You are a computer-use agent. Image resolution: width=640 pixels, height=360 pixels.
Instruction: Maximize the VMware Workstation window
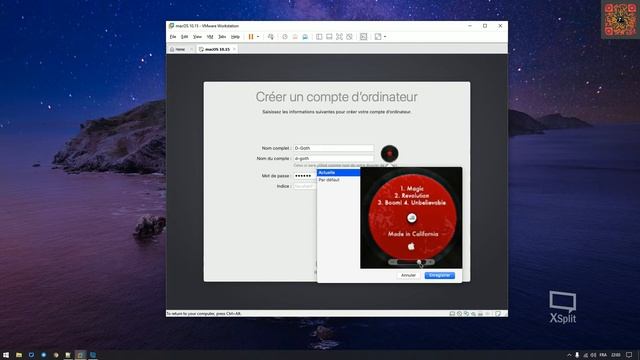(x=485, y=26)
